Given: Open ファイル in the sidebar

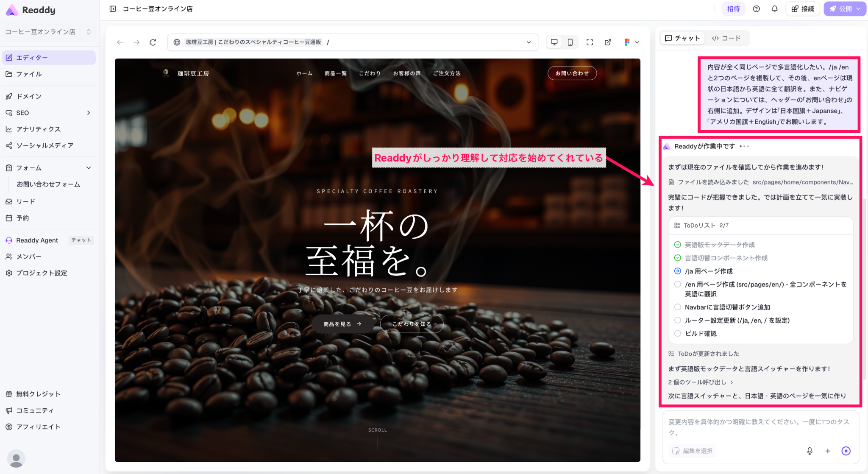Looking at the screenshot, I should [x=49, y=74].
